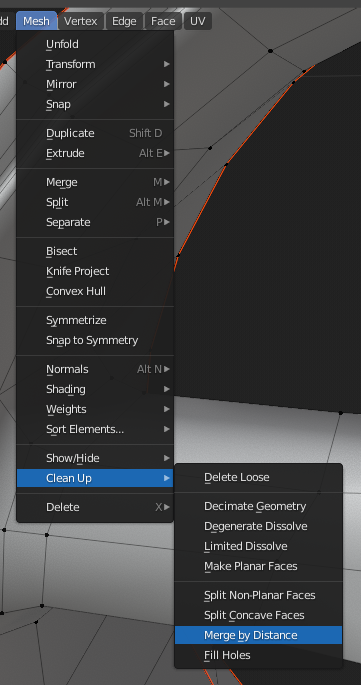Choose Fill Holes from the submenu
This screenshot has width=361, height=685.
pos(258,655)
